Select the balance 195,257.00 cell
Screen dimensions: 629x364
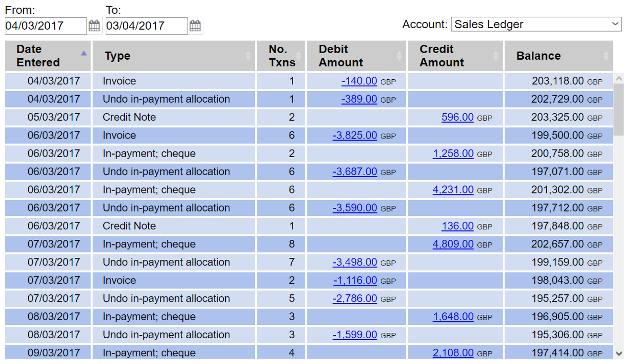(x=558, y=299)
